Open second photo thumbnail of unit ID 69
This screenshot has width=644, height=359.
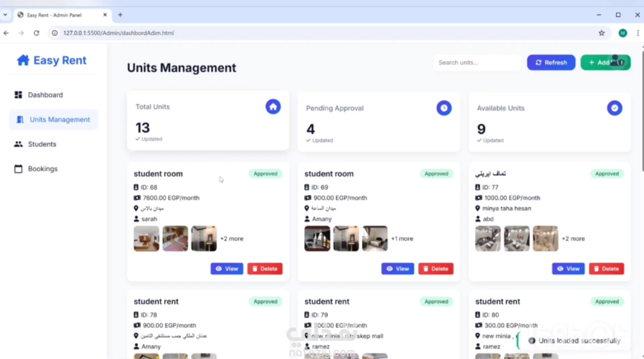(x=346, y=238)
